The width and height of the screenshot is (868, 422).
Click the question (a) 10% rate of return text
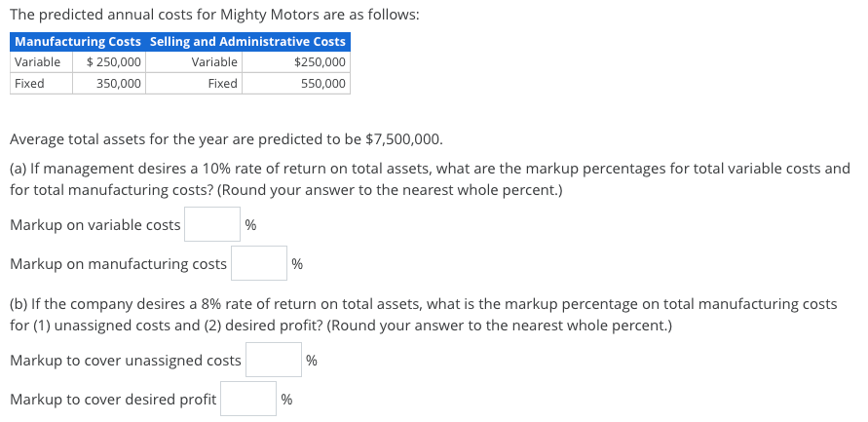[x=430, y=179]
